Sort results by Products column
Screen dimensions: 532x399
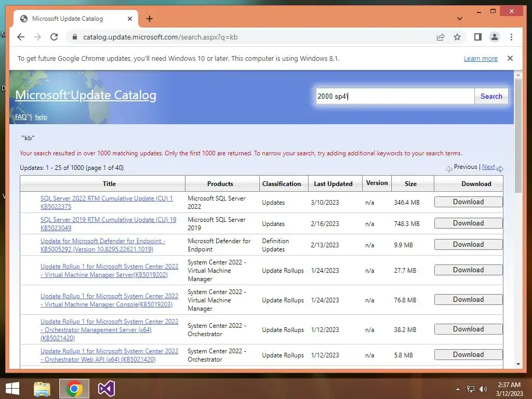pos(220,183)
